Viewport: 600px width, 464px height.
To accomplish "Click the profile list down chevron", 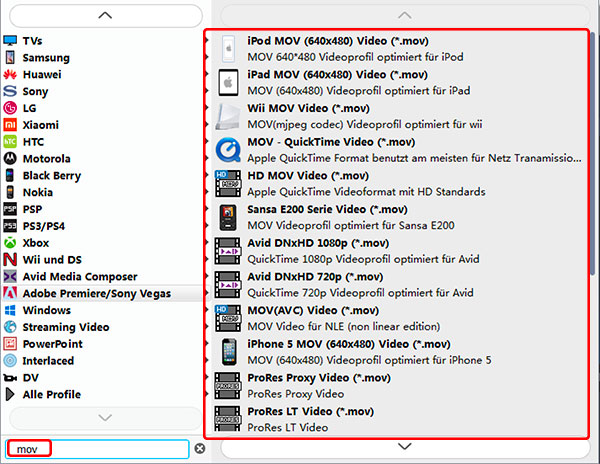I will click(x=405, y=447).
